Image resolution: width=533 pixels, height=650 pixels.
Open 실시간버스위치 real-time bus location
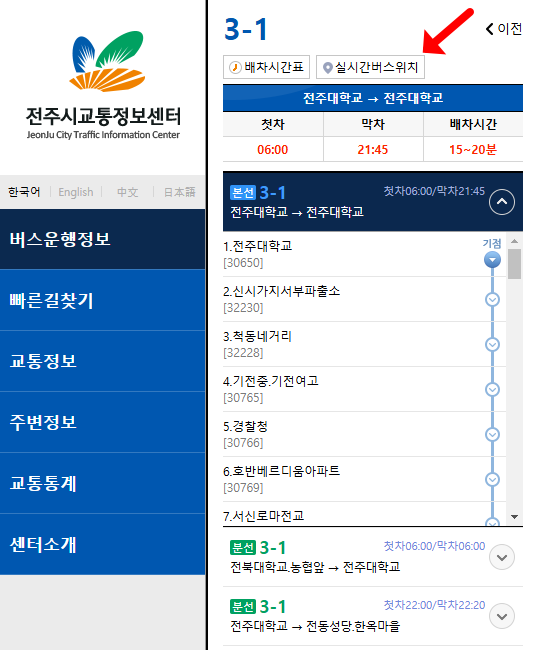370,67
